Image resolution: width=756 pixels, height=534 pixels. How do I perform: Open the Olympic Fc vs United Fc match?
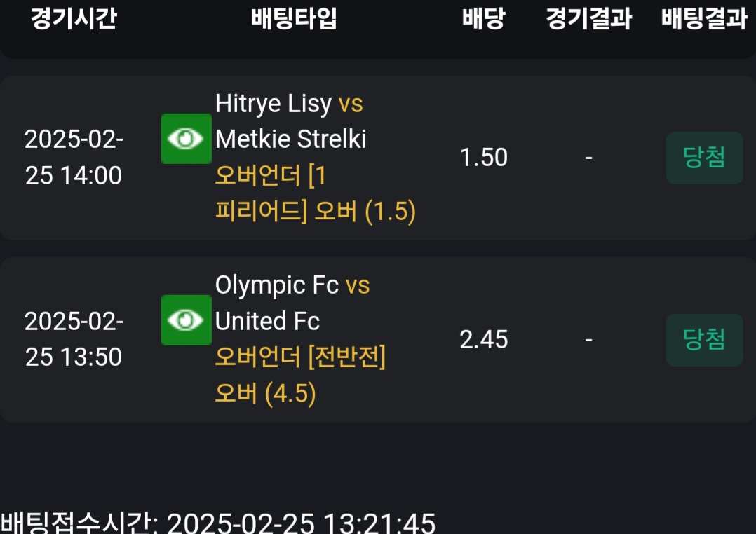(292, 303)
